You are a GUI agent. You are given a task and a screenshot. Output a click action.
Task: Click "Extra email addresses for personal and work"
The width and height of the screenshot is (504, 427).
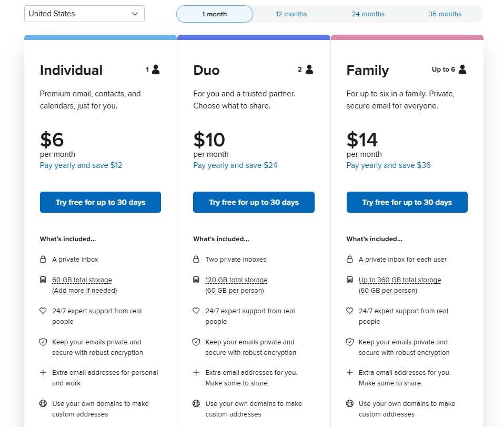click(105, 378)
